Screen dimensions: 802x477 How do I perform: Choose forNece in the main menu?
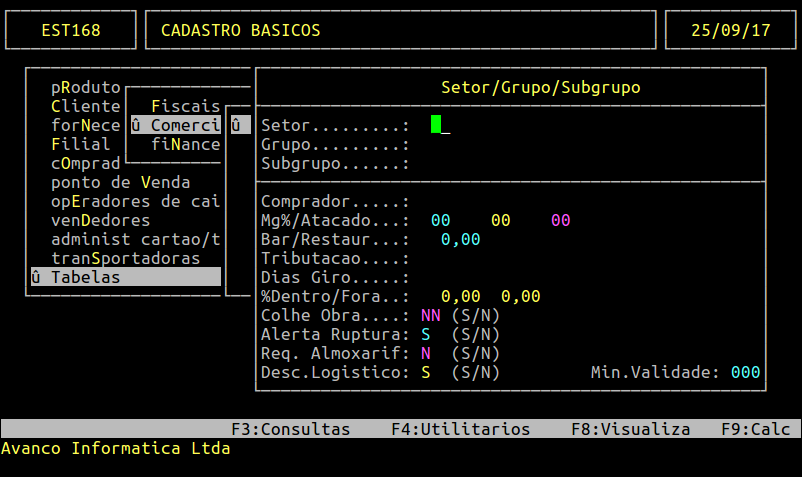click(85, 125)
